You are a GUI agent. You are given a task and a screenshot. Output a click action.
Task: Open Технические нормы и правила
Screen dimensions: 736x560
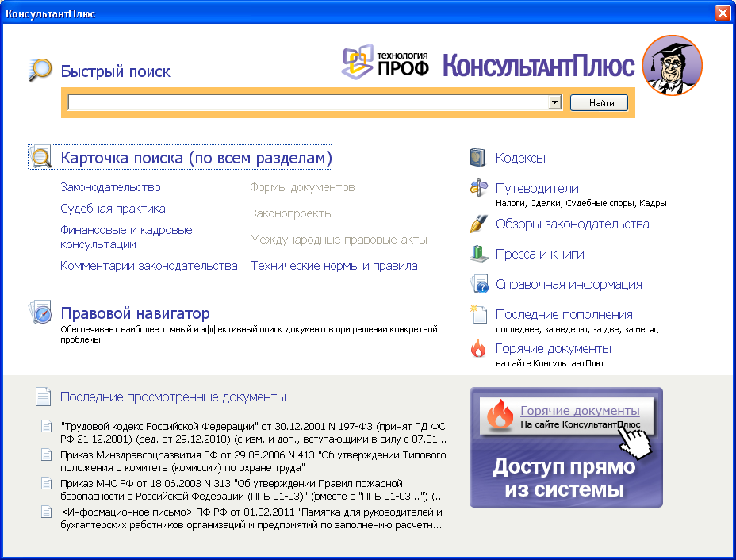(334, 266)
